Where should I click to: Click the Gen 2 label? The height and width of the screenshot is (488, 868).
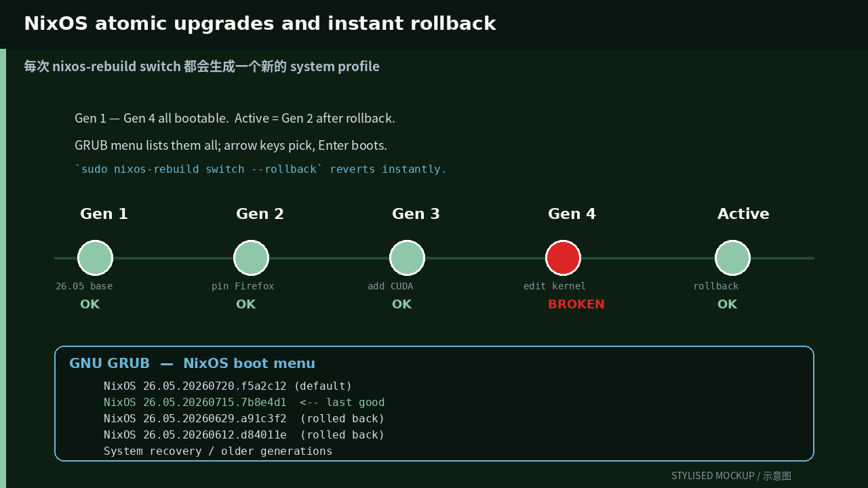pos(260,214)
